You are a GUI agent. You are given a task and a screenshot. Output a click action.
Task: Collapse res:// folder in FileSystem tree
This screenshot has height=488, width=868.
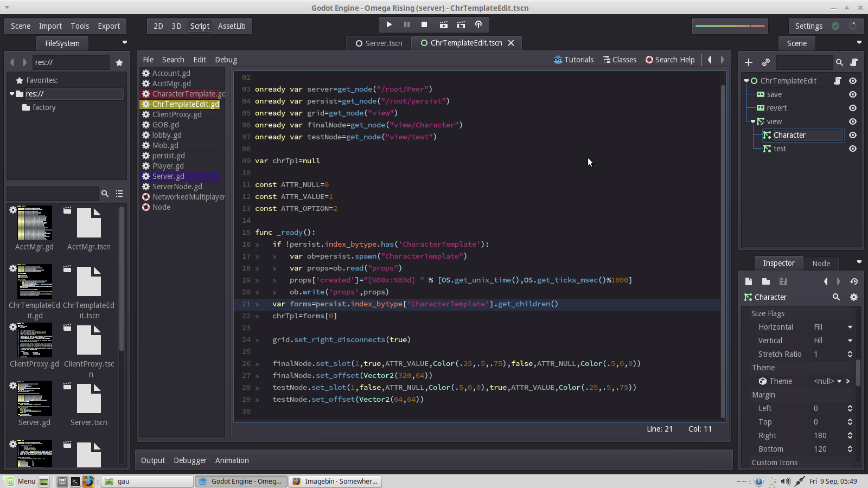coord(12,94)
